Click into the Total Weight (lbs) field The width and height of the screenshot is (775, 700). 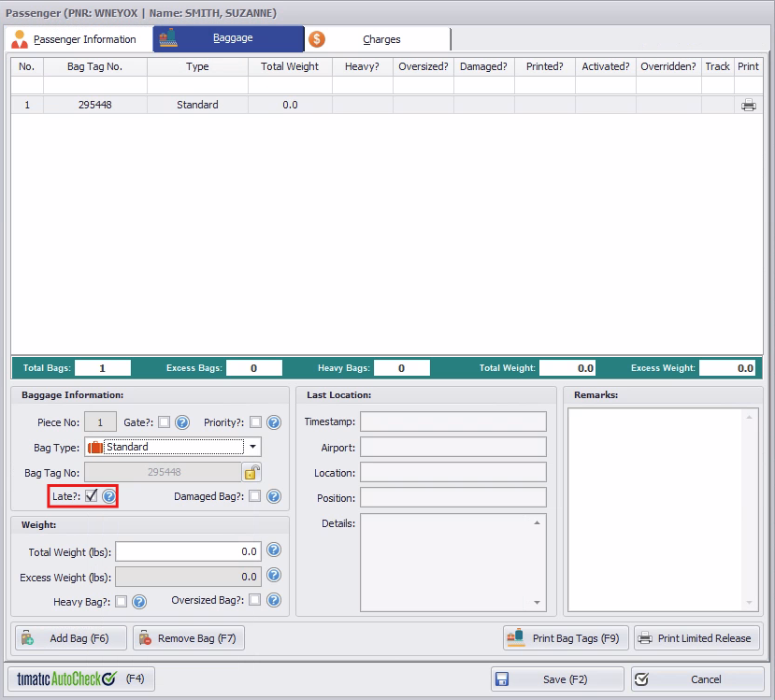pos(188,551)
